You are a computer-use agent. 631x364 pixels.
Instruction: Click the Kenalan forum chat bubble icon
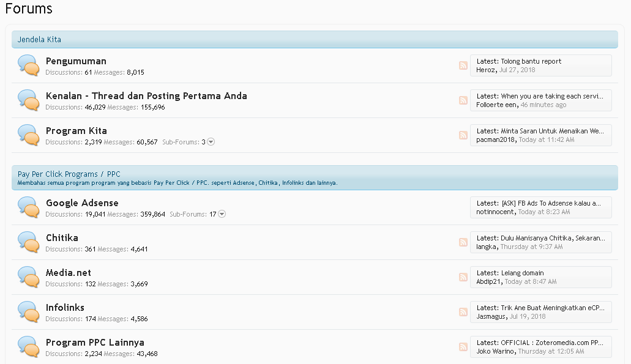coord(29,100)
